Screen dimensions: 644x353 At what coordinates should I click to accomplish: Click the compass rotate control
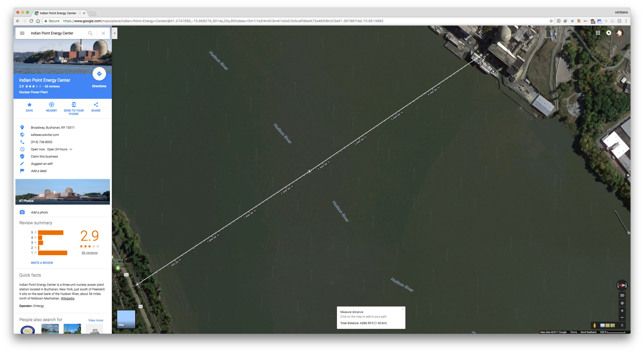pos(622,285)
